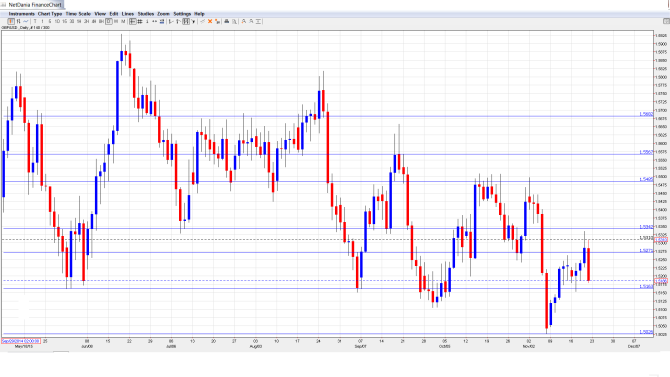The image size is (670, 377).
Task: Click the lower red-boxed price marker on axis
Action: [x=661, y=281]
